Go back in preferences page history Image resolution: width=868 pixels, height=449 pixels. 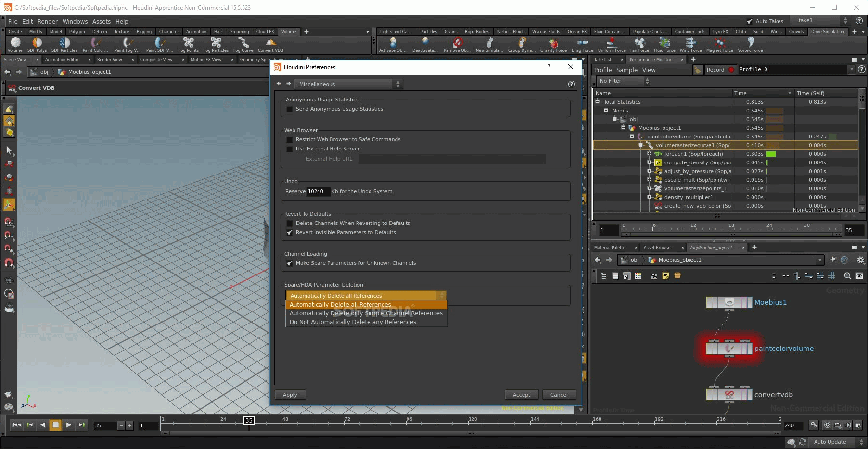[279, 84]
